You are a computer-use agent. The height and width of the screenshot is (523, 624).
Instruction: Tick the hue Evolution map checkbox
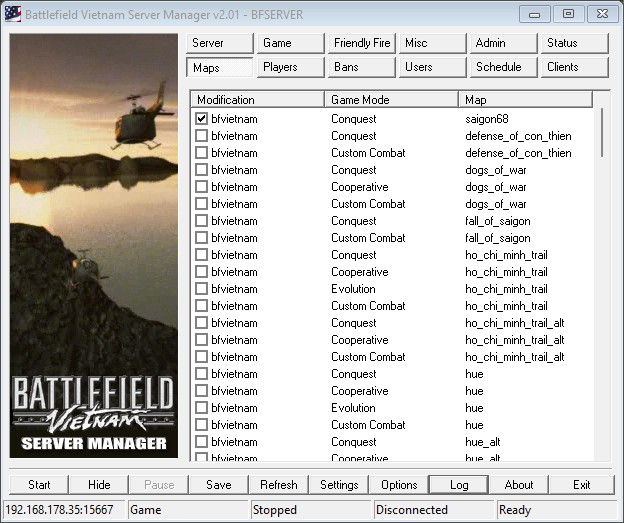coord(202,408)
